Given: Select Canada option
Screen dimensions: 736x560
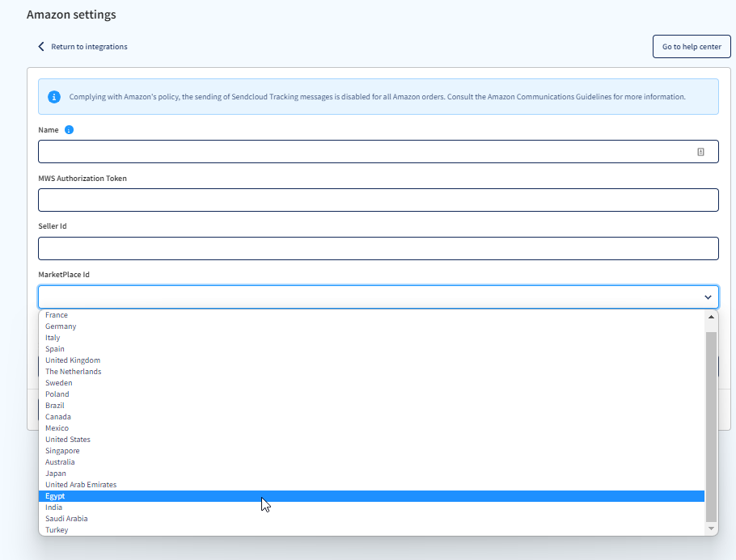Looking at the screenshot, I should 372,416.
